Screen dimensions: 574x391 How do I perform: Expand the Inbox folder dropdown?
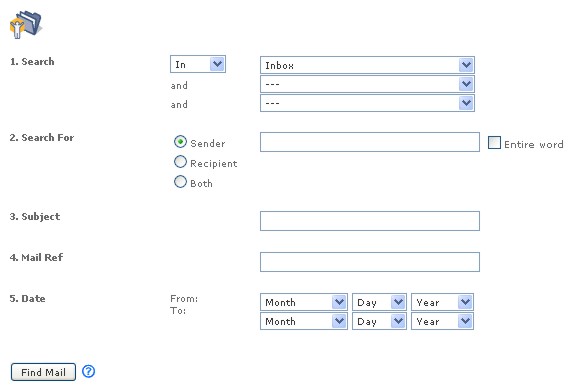(367, 65)
